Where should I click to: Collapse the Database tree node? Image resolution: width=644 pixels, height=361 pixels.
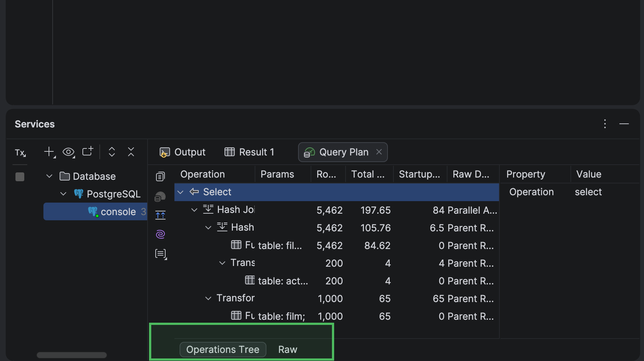[49, 176]
